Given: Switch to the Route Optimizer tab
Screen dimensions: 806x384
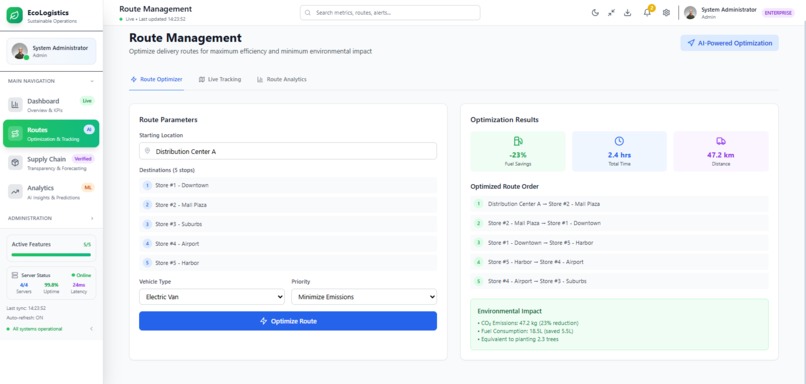Looking at the screenshot, I should (156, 80).
